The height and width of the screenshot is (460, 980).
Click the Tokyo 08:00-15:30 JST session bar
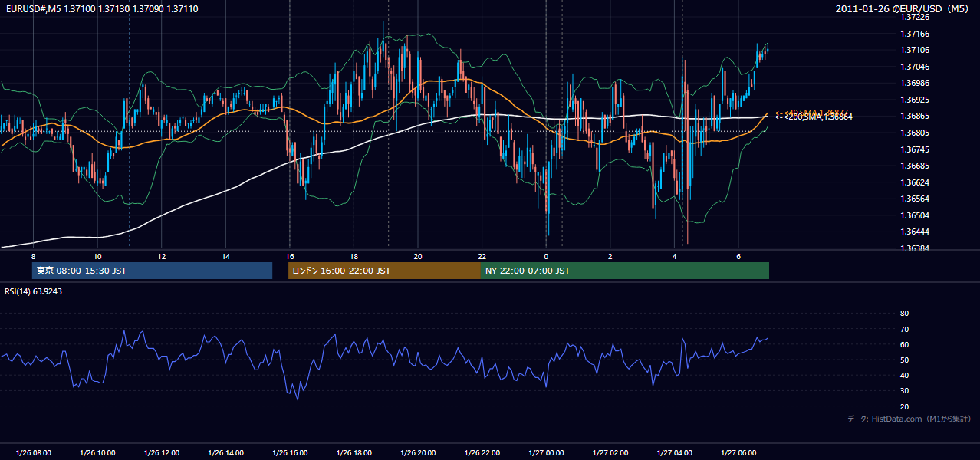coord(152,271)
